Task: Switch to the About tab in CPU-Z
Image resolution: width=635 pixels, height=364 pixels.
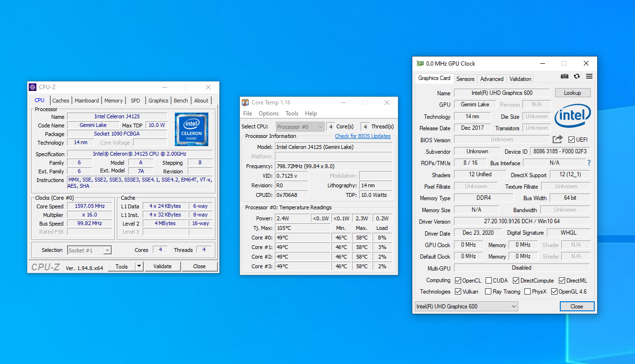Action: coord(201,101)
